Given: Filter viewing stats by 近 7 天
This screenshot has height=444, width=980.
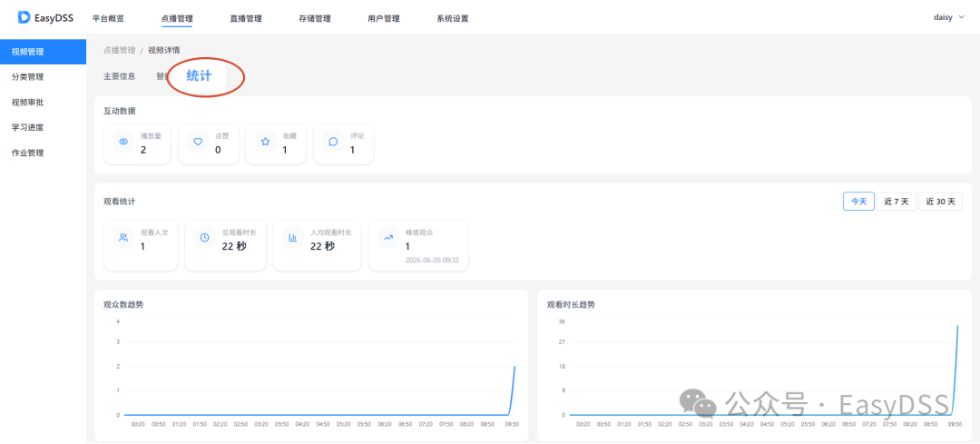Looking at the screenshot, I should point(897,202).
